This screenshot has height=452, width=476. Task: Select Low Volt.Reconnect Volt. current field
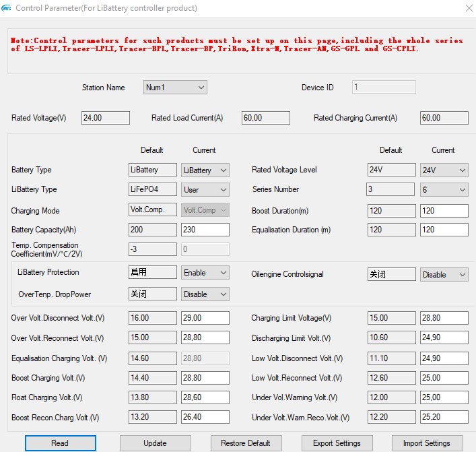444,378
